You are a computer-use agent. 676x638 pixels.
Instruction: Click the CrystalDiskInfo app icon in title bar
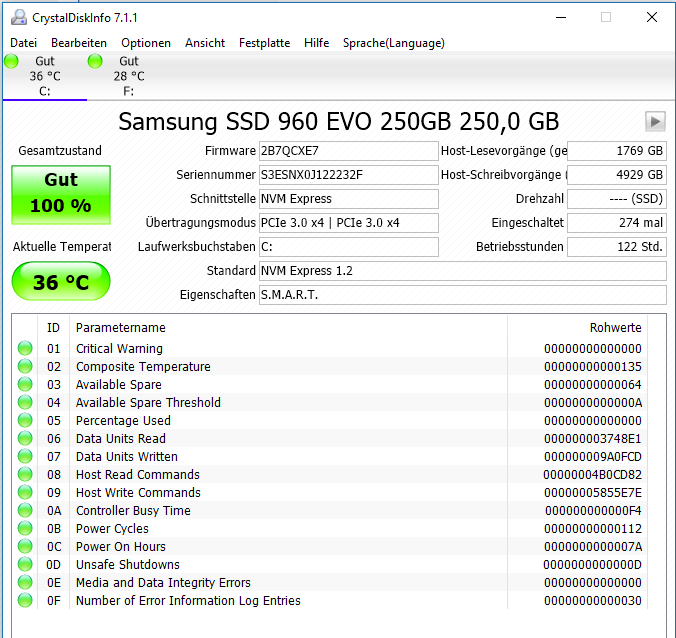pos(19,17)
